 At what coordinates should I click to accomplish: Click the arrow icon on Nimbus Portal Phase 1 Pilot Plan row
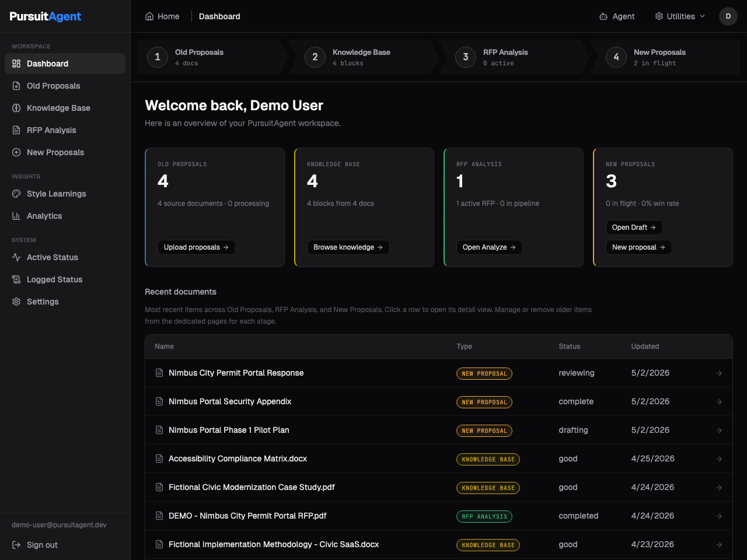point(719,430)
